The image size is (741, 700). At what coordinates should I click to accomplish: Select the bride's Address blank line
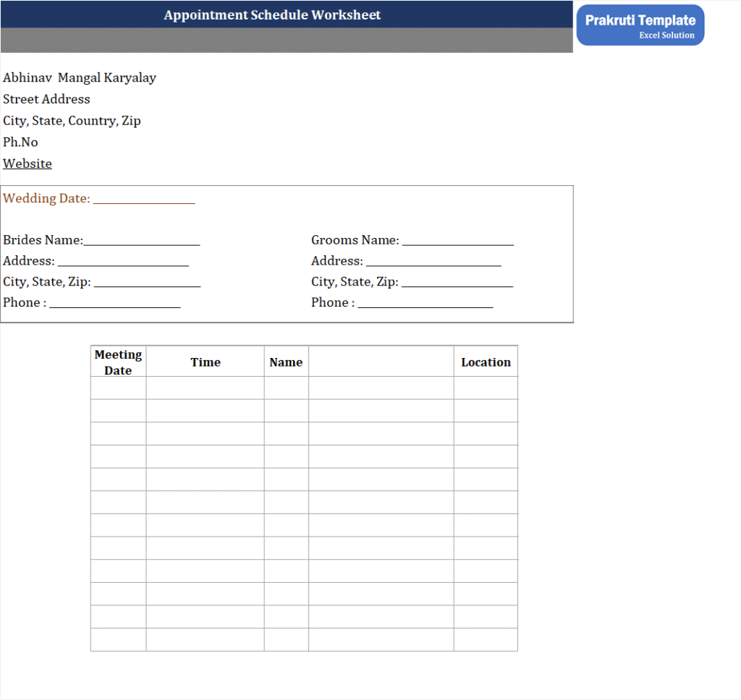coord(123,262)
